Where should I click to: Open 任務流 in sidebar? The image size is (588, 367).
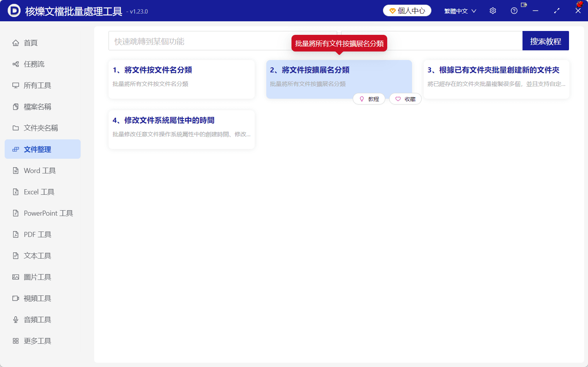click(43, 64)
